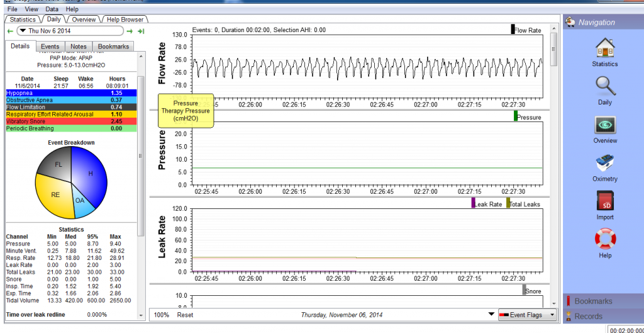This screenshot has width=644, height=333.
Task: Click the Import SD card icon
Action: click(x=604, y=201)
